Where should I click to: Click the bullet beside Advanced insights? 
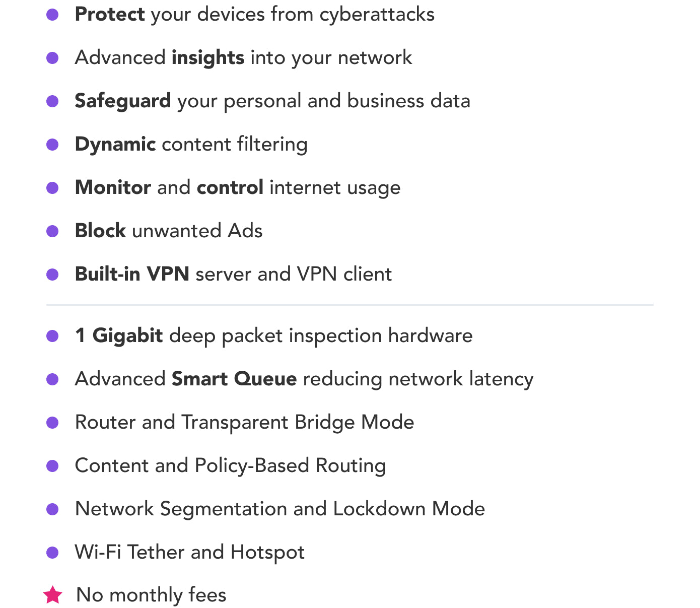tap(52, 58)
